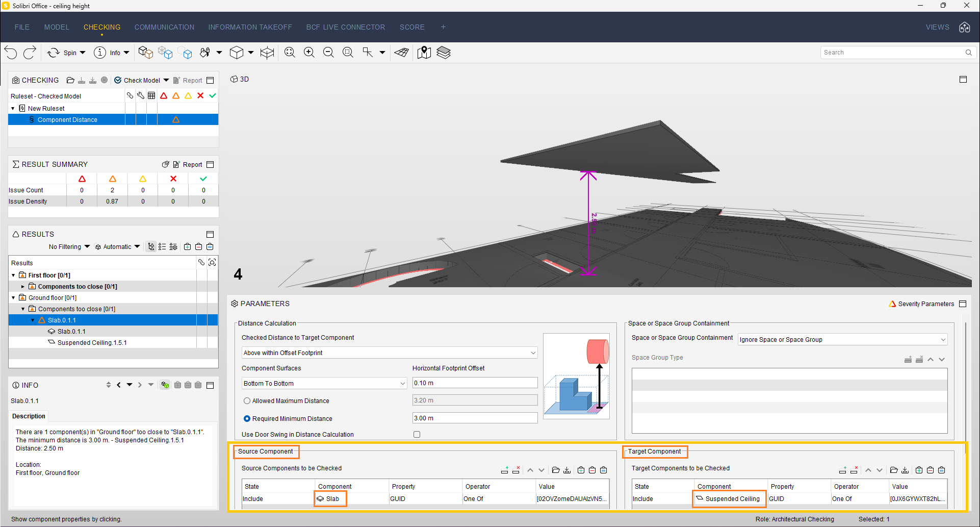The width and height of the screenshot is (980, 527).
Task: Switch to the MODEL tab
Action: pyautogui.click(x=57, y=27)
